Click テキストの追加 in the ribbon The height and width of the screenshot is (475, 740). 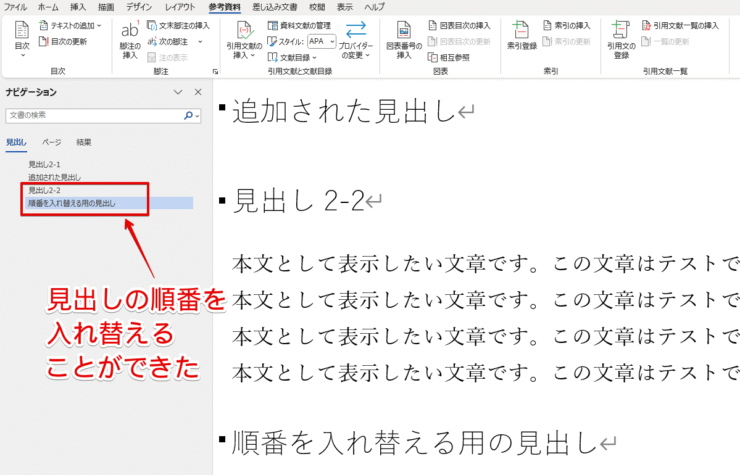click(70, 25)
